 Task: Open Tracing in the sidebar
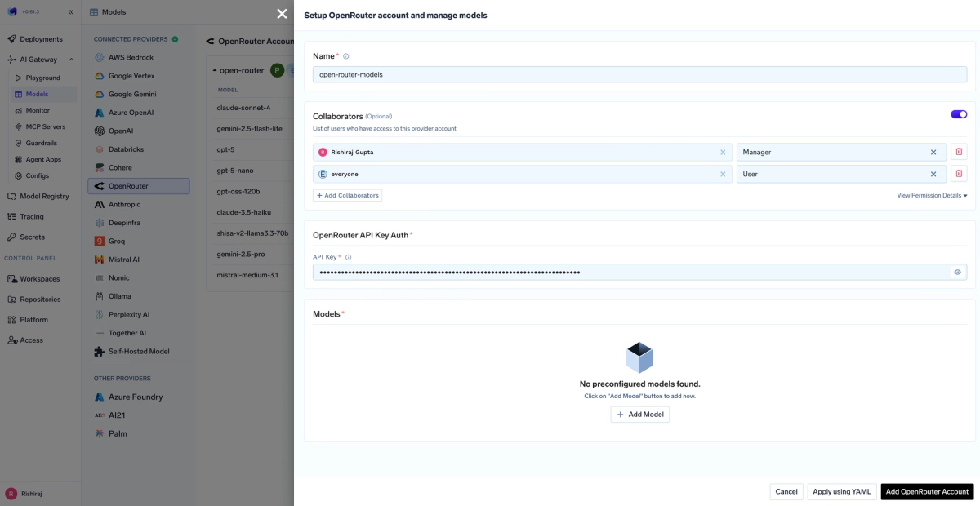coord(32,216)
